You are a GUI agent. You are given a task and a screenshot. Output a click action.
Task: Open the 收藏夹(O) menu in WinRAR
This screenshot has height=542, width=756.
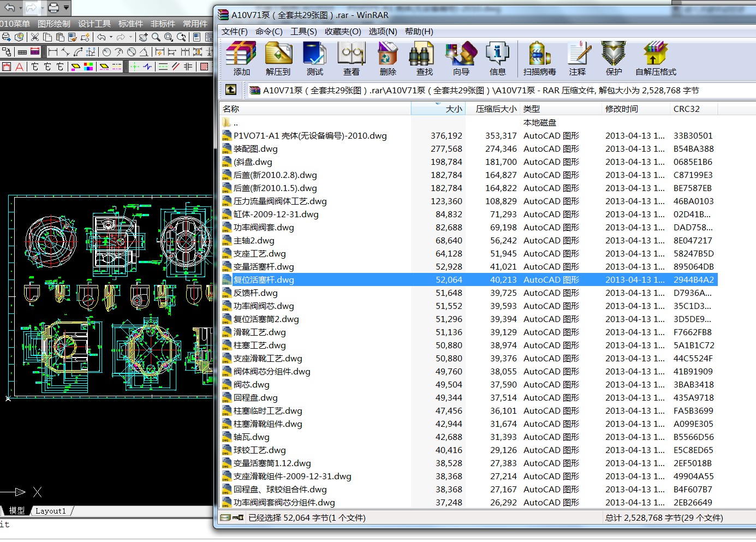pos(343,32)
